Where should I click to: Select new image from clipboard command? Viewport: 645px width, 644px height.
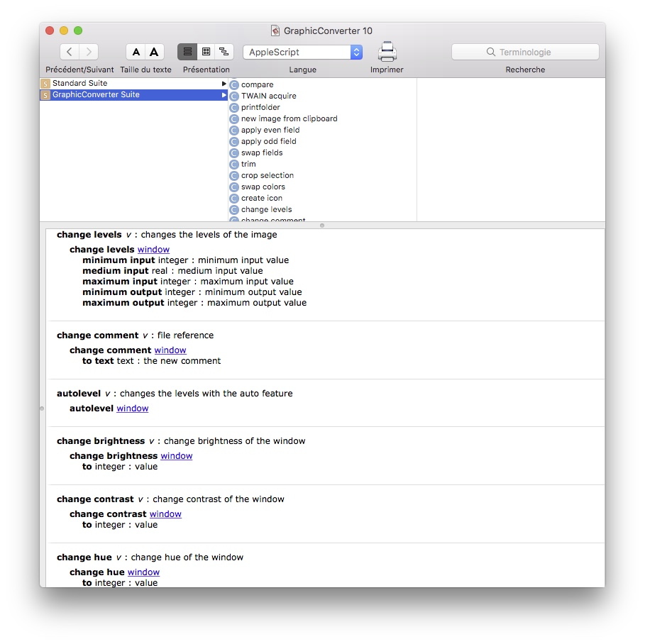coord(290,118)
